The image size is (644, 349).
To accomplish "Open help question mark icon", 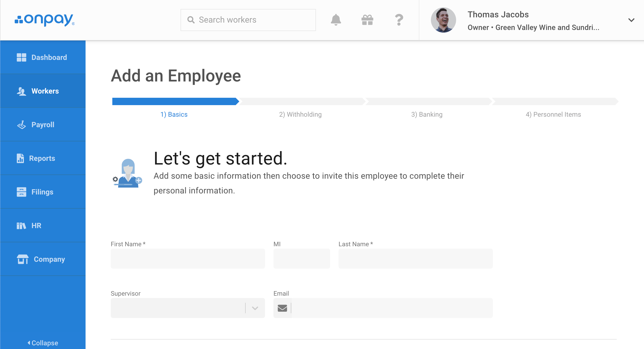I will (399, 20).
